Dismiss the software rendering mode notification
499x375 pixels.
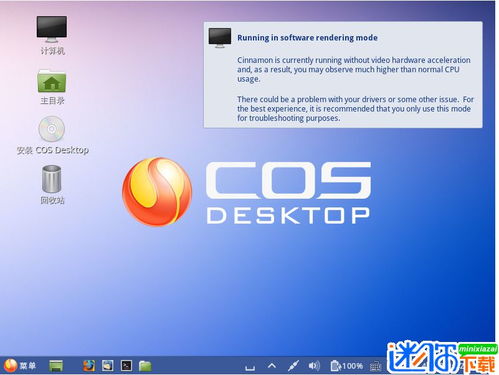pyautogui.click(x=343, y=75)
